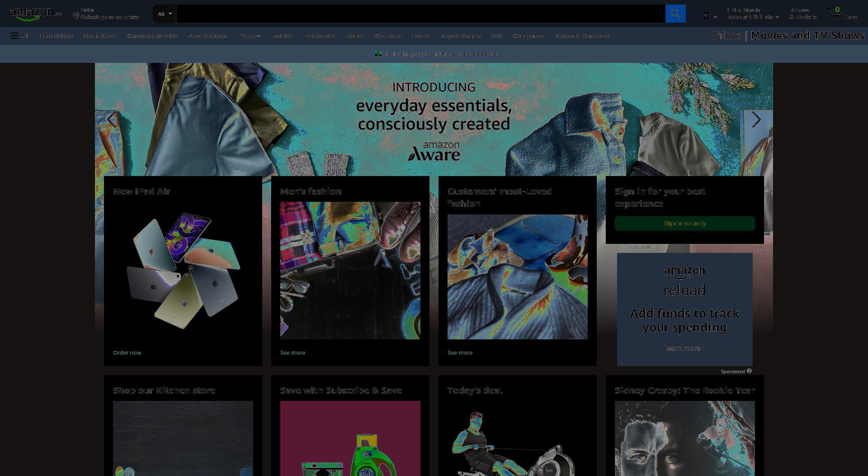Open Fashion nav item

(282, 36)
